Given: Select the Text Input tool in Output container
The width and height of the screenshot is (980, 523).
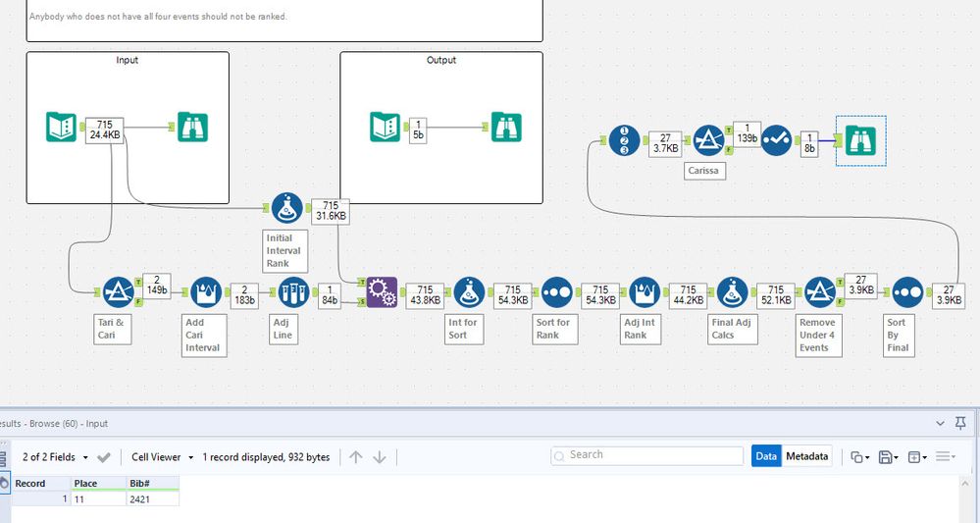Looking at the screenshot, I should point(385,127).
